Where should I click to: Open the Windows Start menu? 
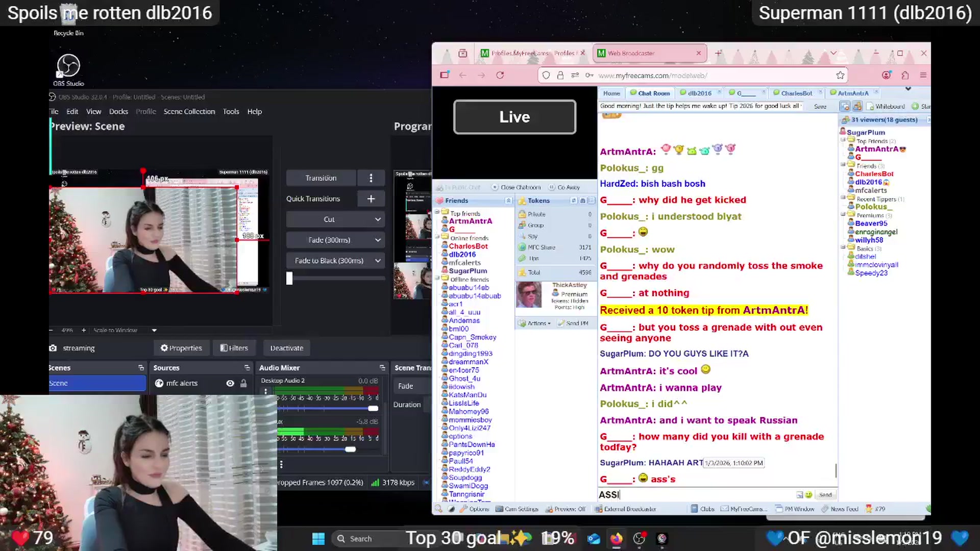tap(318, 539)
